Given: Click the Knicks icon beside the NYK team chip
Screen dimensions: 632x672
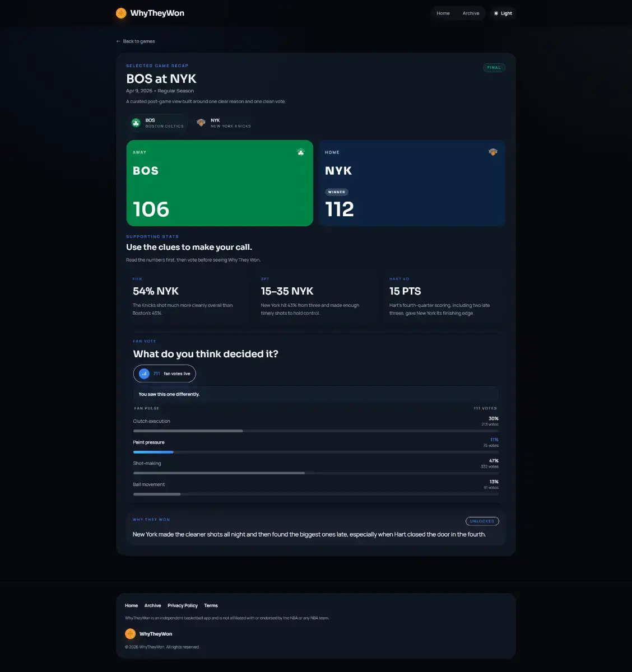Looking at the screenshot, I should tap(201, 123).
